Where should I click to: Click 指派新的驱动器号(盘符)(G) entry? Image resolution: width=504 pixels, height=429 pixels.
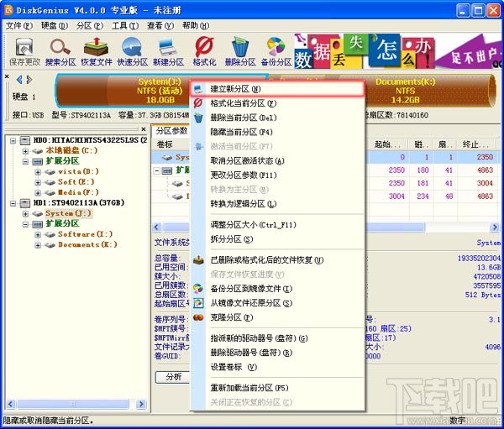click(277, 338)
